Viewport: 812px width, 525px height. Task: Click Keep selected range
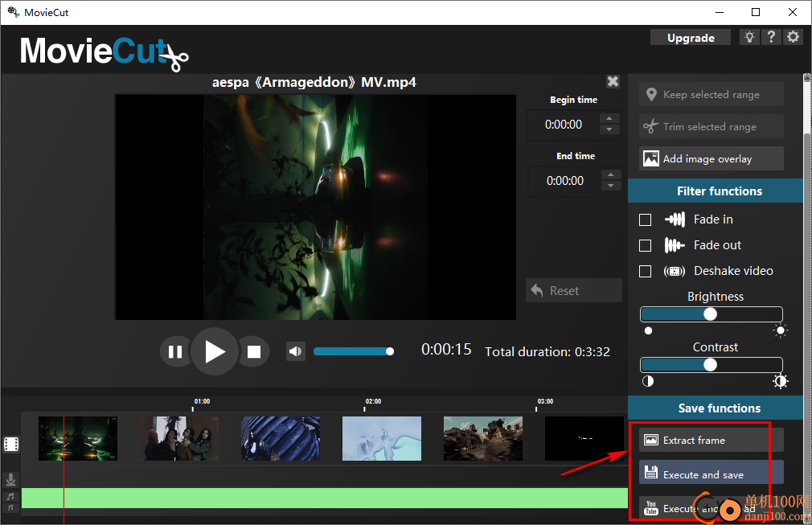coord(711,94)
